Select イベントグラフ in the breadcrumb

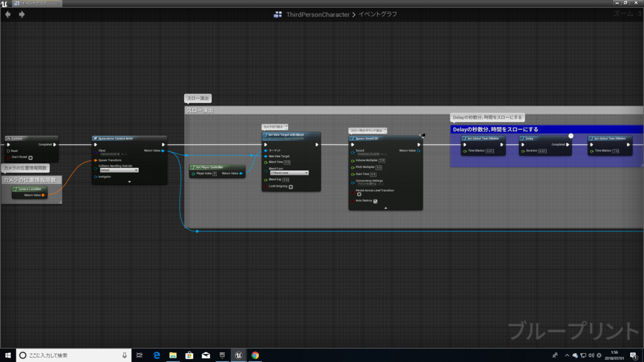click(x=378, y=14)
